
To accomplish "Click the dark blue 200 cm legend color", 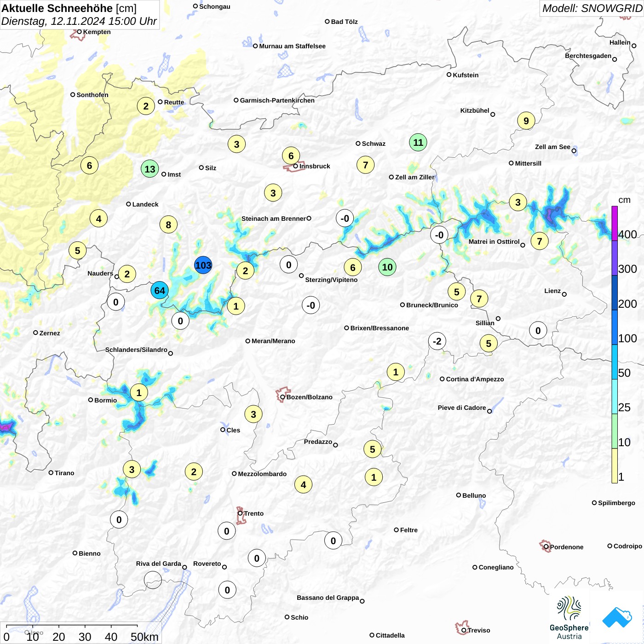I will pos(615,293).
